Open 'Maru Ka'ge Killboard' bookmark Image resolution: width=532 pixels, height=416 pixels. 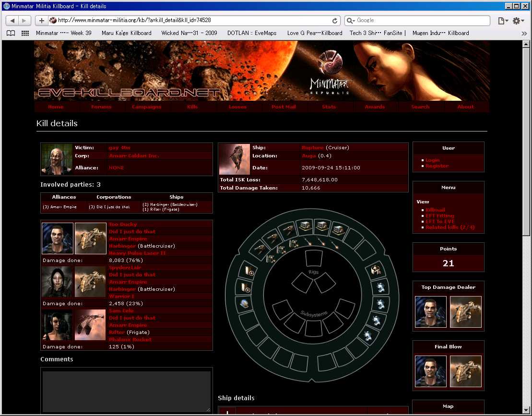pyautogui.click(x=127, y=33)
